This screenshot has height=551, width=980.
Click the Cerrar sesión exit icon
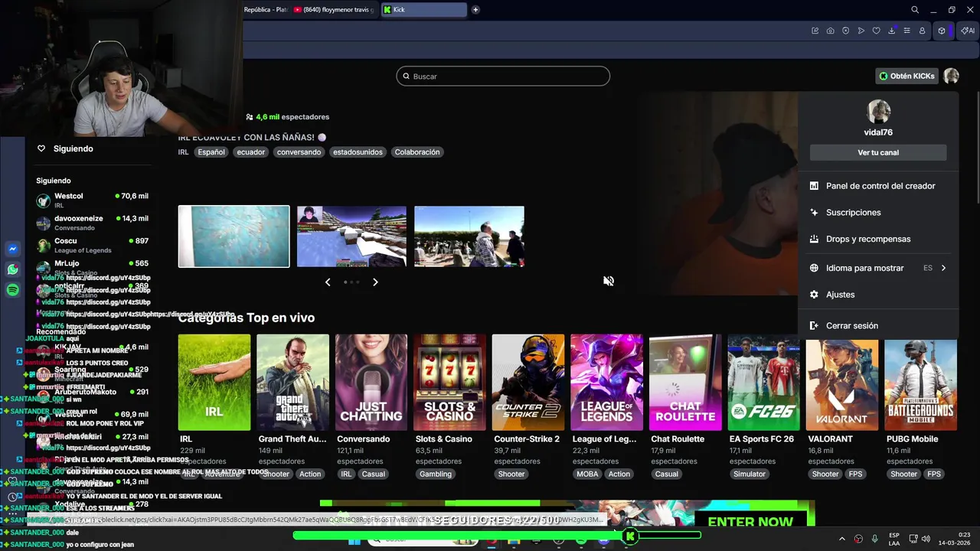coord(814,326)
